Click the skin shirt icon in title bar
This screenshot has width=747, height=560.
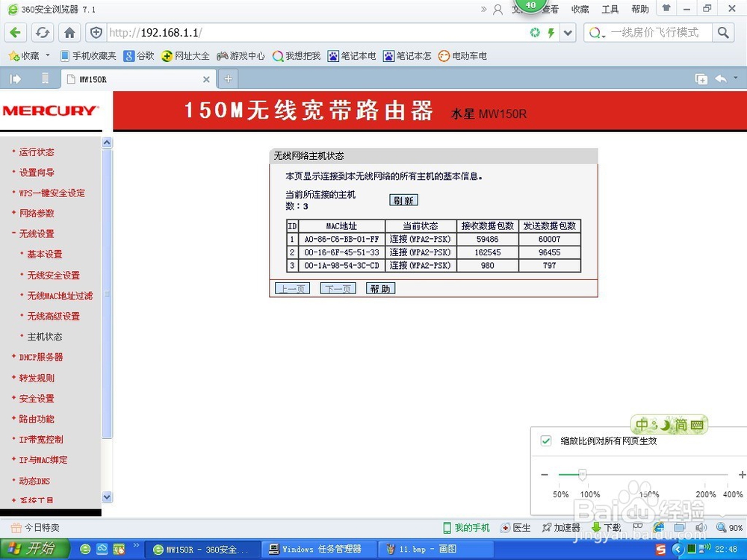666,7
